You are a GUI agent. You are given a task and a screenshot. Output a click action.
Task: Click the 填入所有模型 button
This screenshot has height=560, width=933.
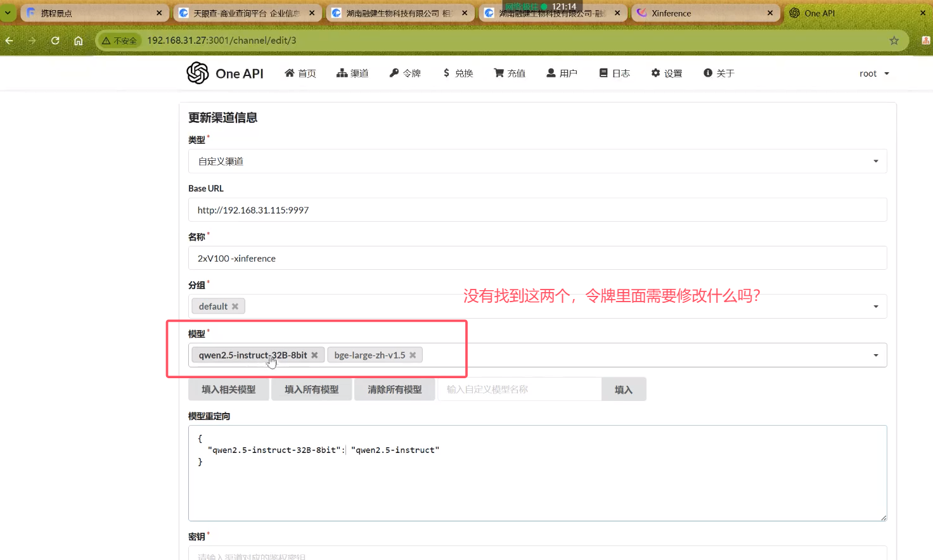(x=311, y=390)
